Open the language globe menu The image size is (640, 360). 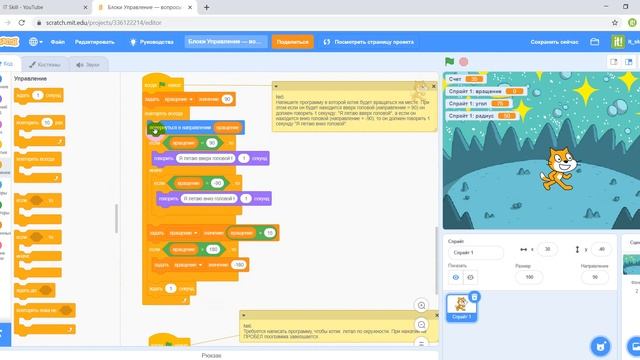coord(36,42)
